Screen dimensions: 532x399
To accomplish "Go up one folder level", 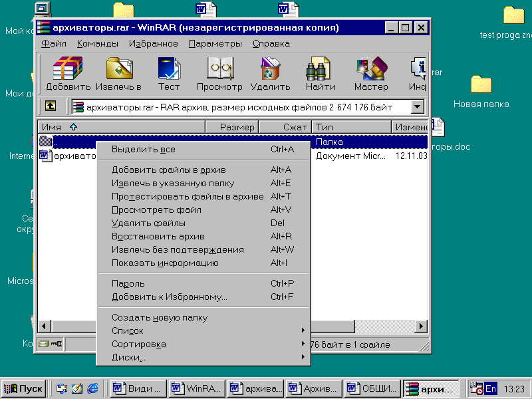I will pyautogui.click(x=51, y=106).
